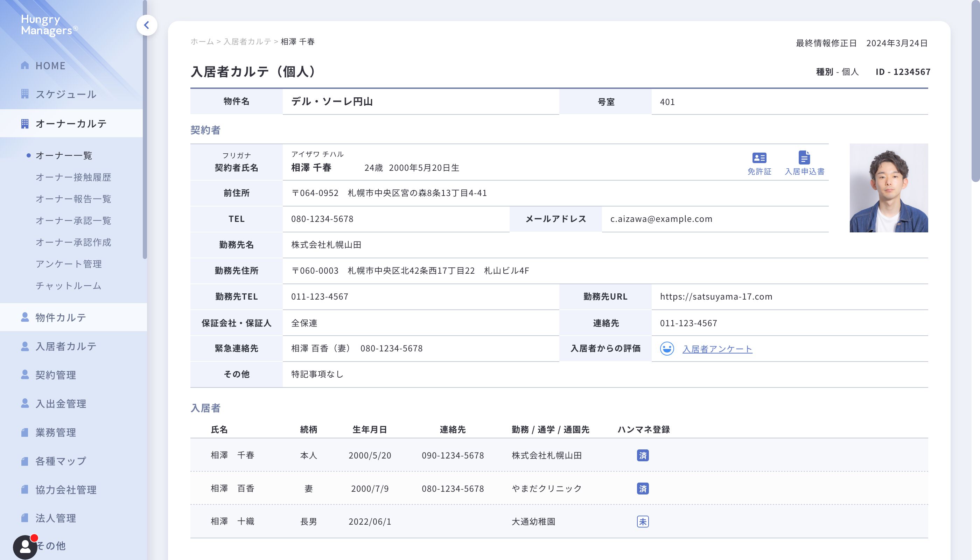Toggle 済 badge for 相澤 百香
The image size is (980, 560).
[x=643, y=489]
